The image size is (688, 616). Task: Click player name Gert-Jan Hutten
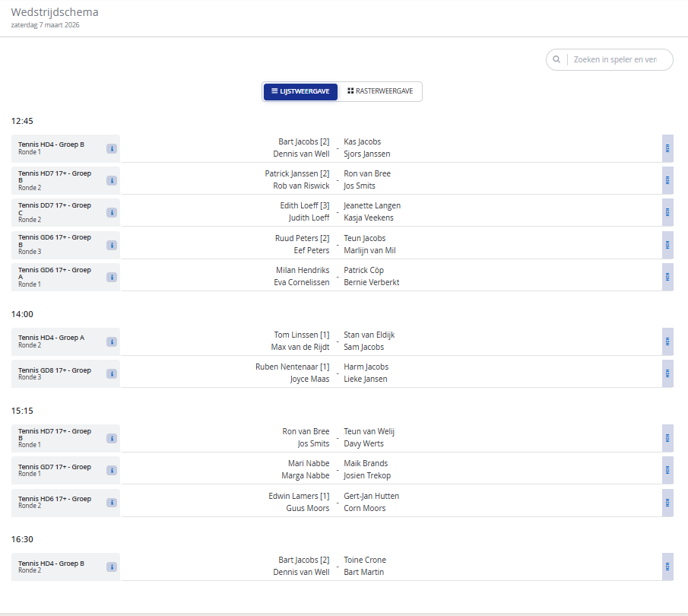click(x=371, y=496)
